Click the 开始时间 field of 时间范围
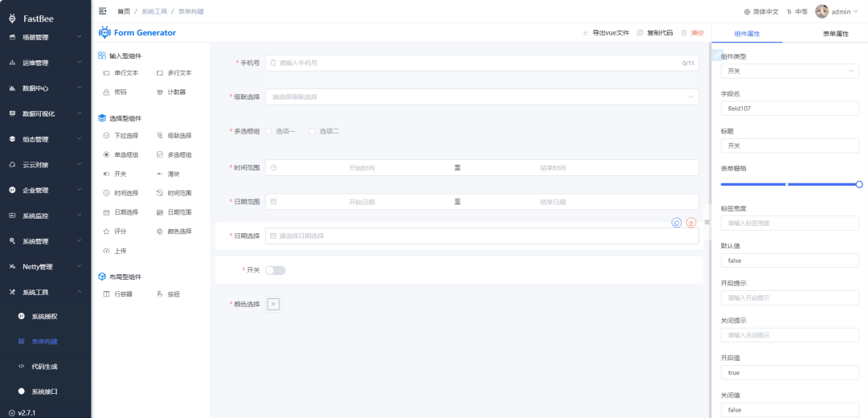868x418 pixels. pos(362,168)
